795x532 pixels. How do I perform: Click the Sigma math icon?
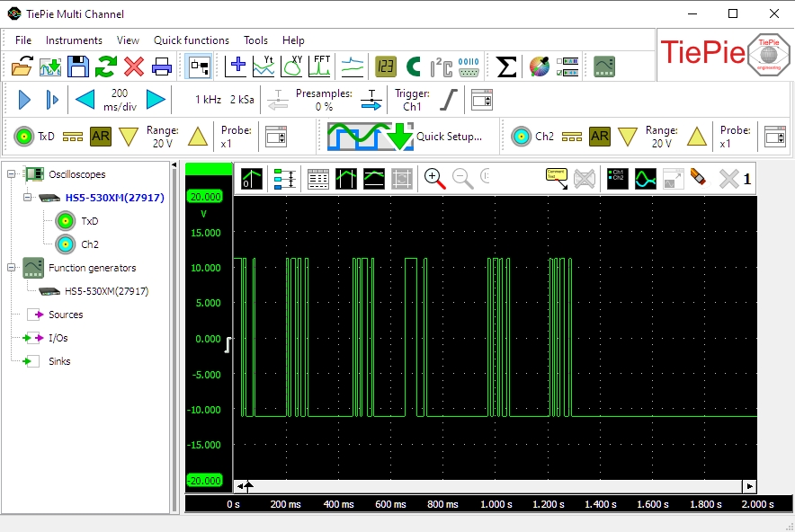pyautogui.click(x=507, y=66)
